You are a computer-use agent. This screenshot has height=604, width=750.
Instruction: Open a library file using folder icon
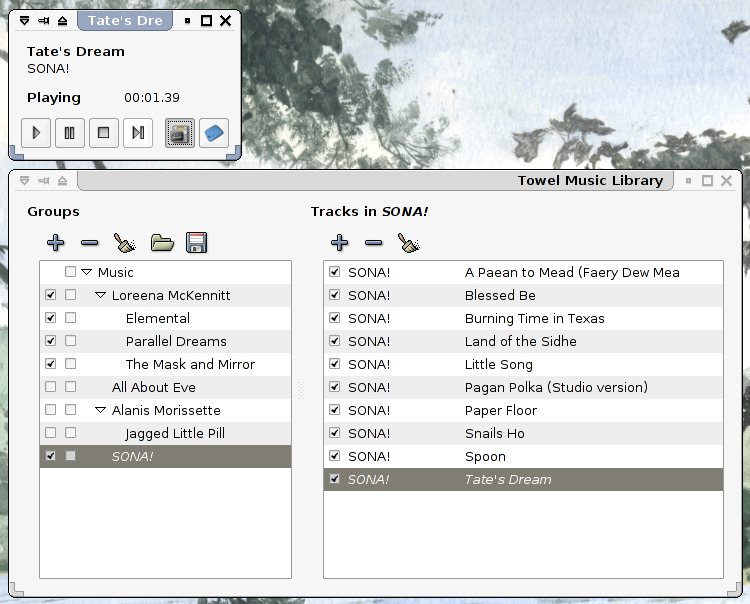[162, 242]
